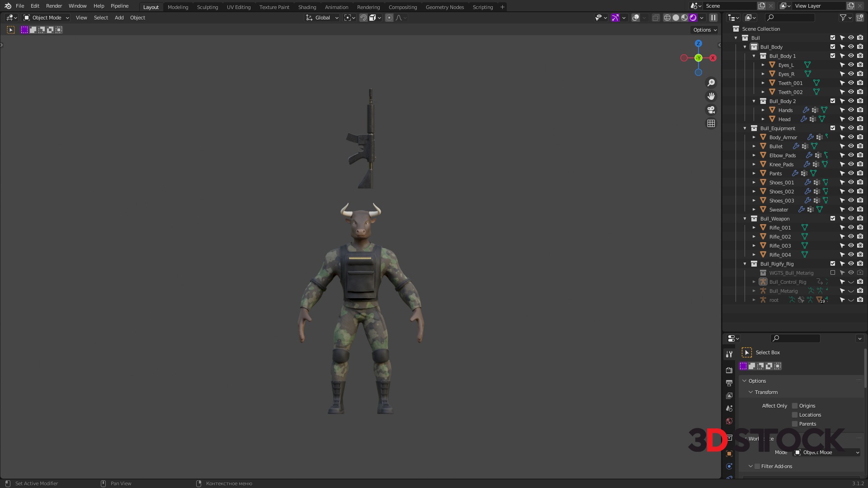Enable rendered viewport shading mode
The width and height of the screenshot is (868, 488).
pyautogui.click(x=693, y=18)
